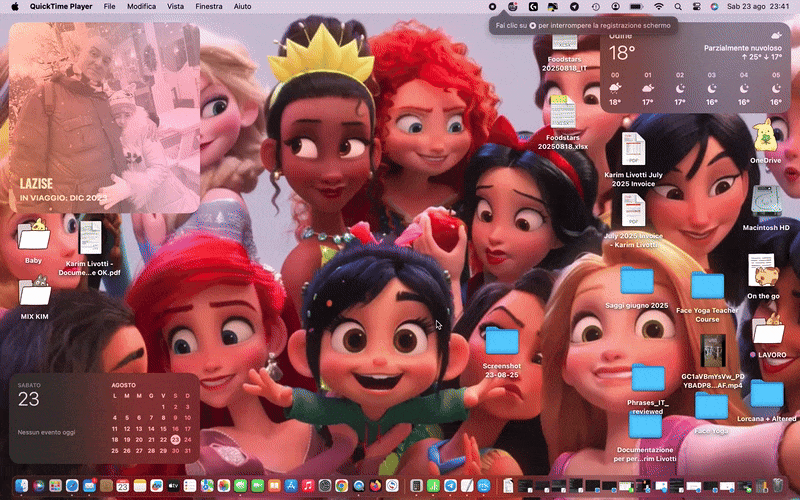Launch FaceTime from the Dock
This screenshot has height=500, width=800.
click(257, 485)
